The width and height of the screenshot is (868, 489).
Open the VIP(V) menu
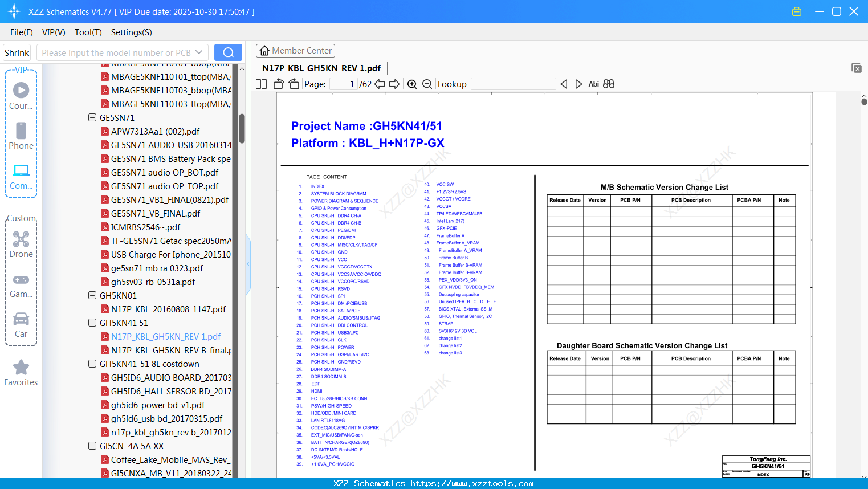click(54, 32)
